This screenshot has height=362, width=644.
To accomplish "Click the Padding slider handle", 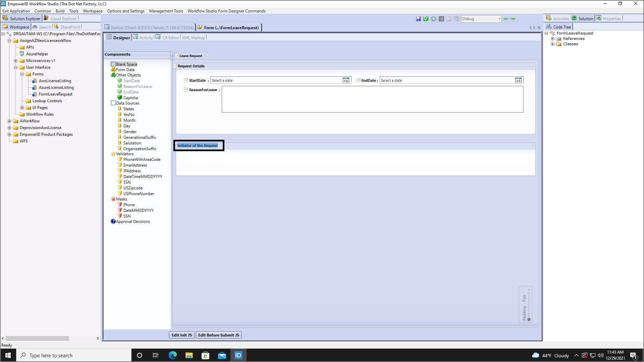I will point(529,319).
